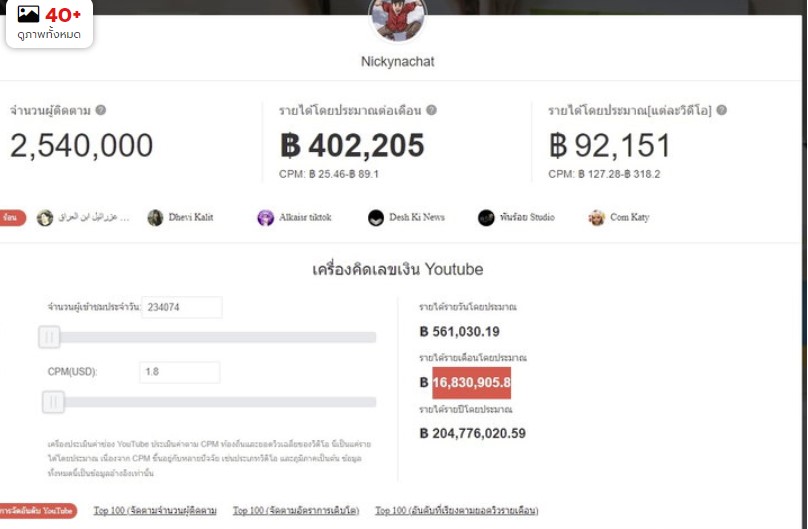Click the daily views slider handle
Viewport: 808px width, 529px height.
pos(50,338)
